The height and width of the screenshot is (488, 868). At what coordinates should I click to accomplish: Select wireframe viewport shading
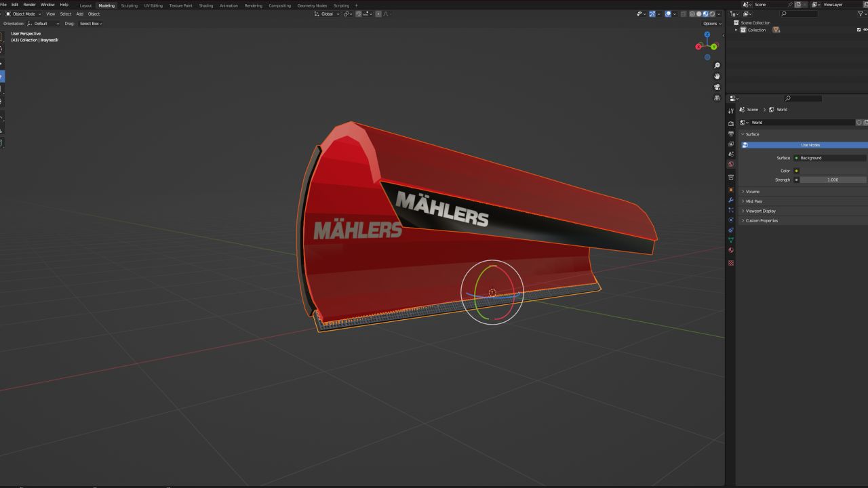pos(692,14)
